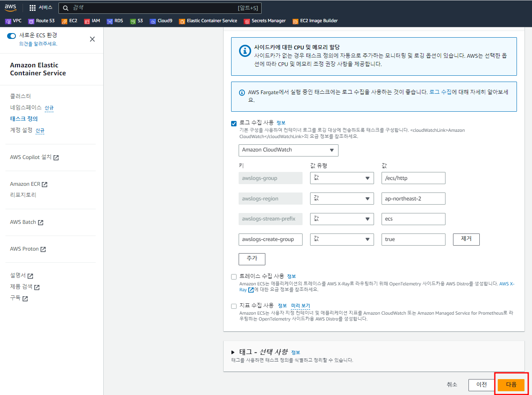
Task: Open 정보 link next to 트레이스 수집 사용
Action: click(291, 276)
